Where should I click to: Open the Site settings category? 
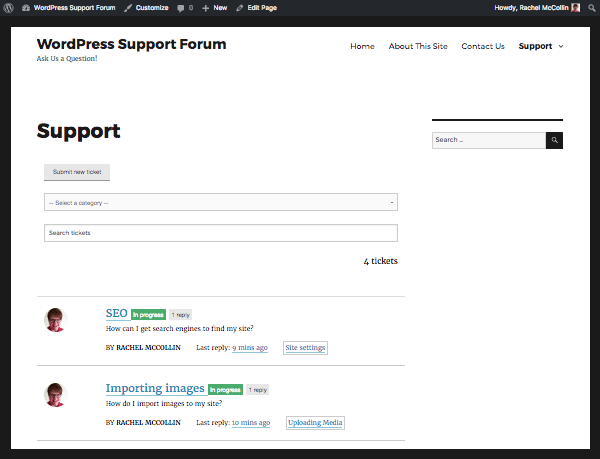click(305, 348)
